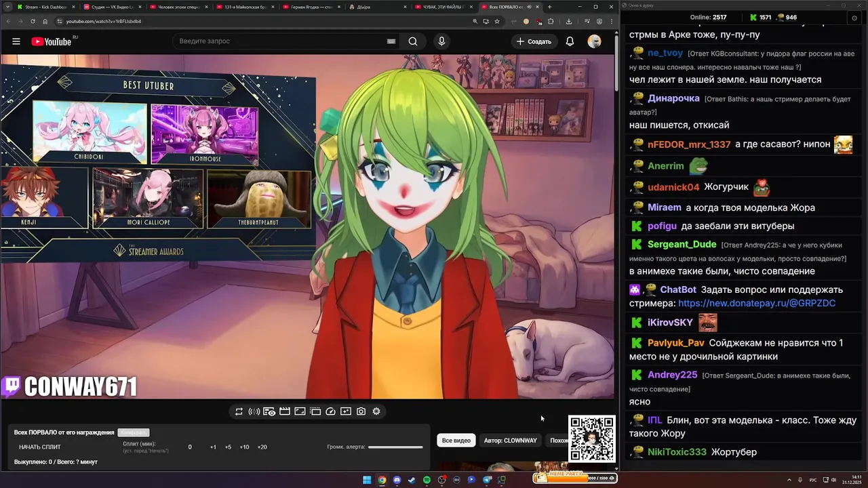The image size is (868, 488).
Task: Open the gear settings in player toolbar
Action: tap(376, 411)
